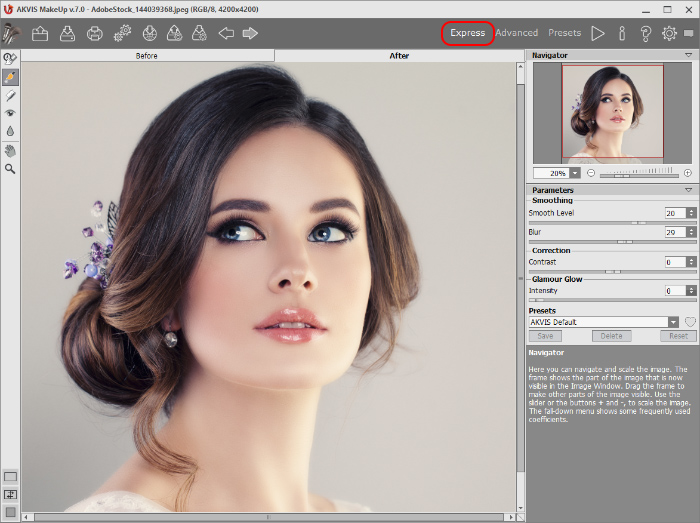Image resolution: width=700 pixels, height=523 pixels.
Task: Open the 20% zoom dropdown
Action: (575, 173)
